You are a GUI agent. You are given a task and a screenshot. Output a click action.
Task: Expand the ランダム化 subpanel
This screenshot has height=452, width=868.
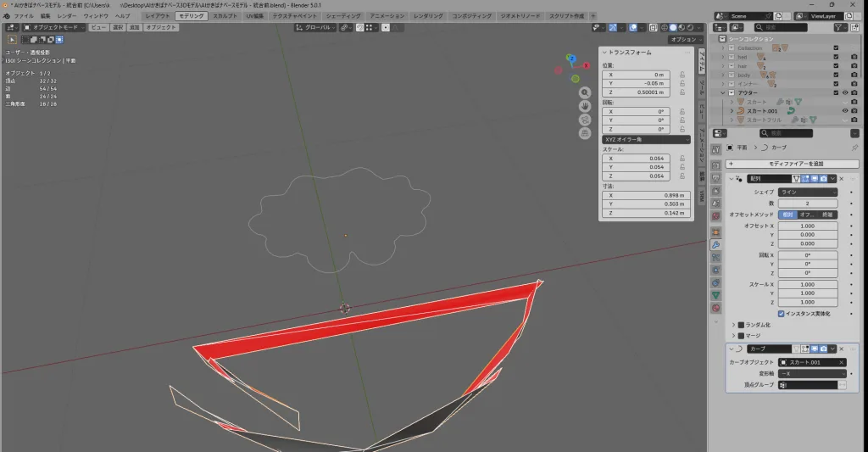pyautogui.click(x=734, y=325)
